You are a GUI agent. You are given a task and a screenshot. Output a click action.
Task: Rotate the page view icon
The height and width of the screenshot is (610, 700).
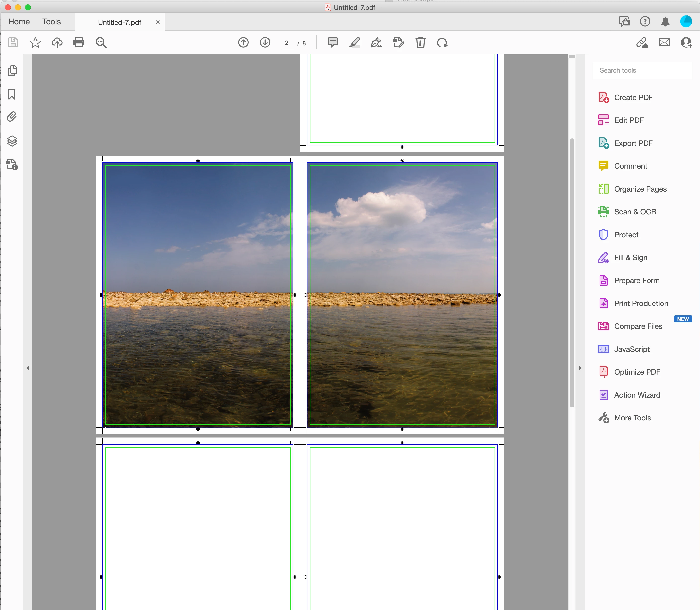click(442, 43)
